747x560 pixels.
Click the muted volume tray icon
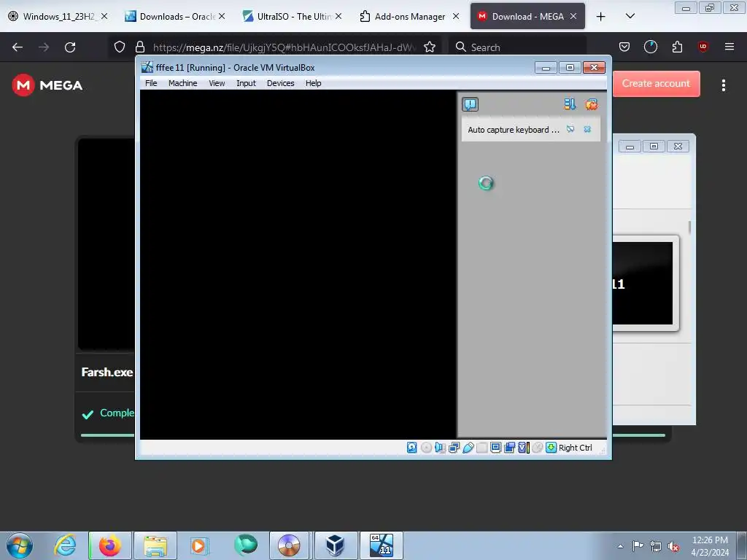(x=673, y=546)
